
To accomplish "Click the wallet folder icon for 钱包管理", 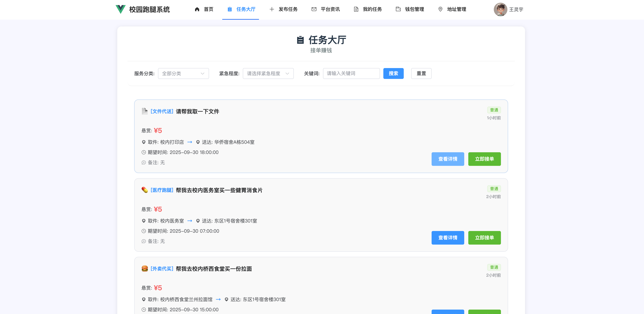I will coord(398,9).
